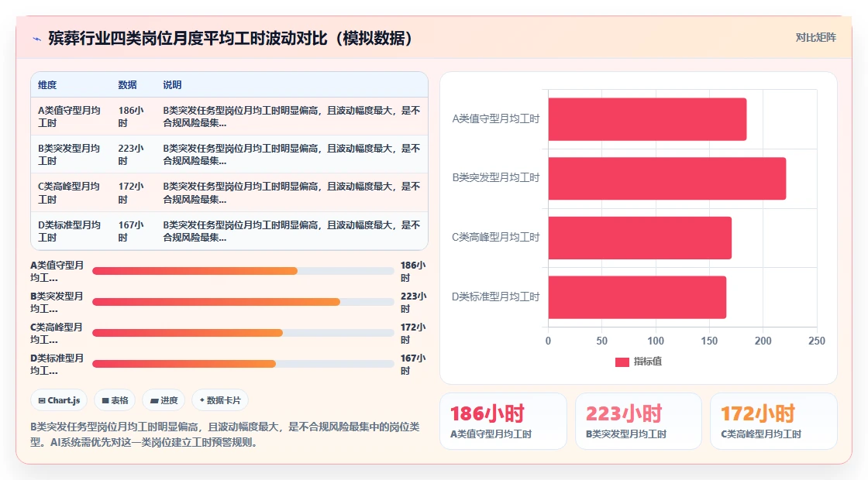
Task: Click the 进度 tag chip
Action: pyautogui.click(x=164, y=400)
